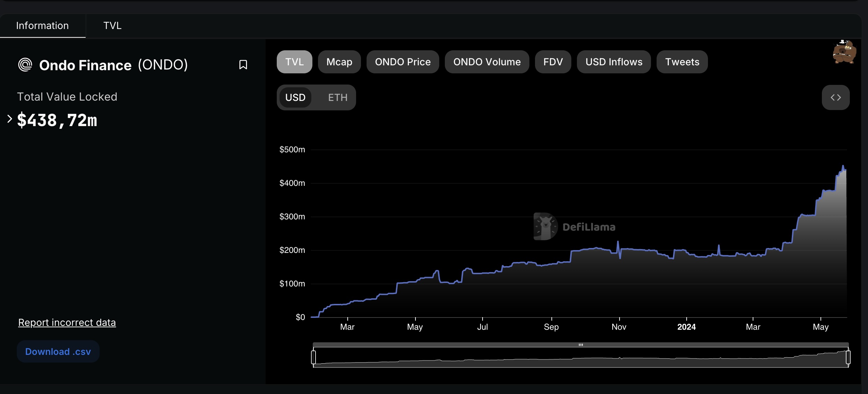Click the Nov x-axis label
The image size is (868, 394).
tap(619, 327)
